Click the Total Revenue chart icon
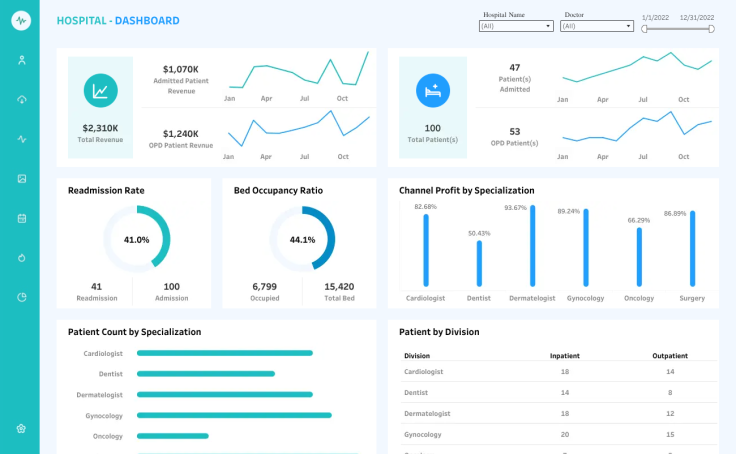 coord(100,91)
